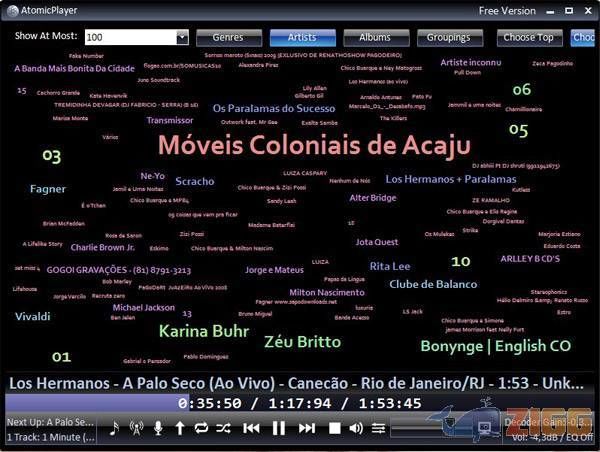
Task: Choose artist Clube de Balanco
Action: tap(433, 284)
